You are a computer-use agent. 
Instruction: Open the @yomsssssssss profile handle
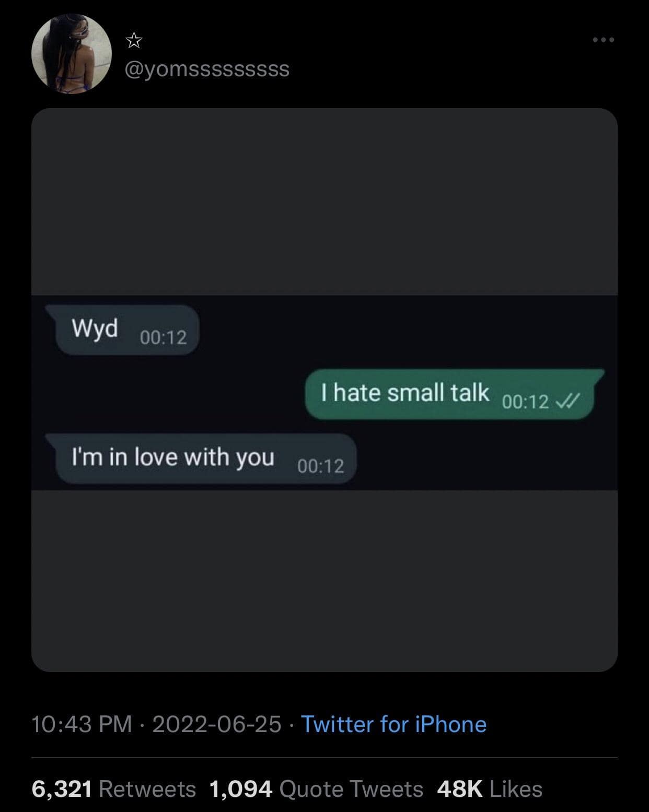tap(207, 69)
